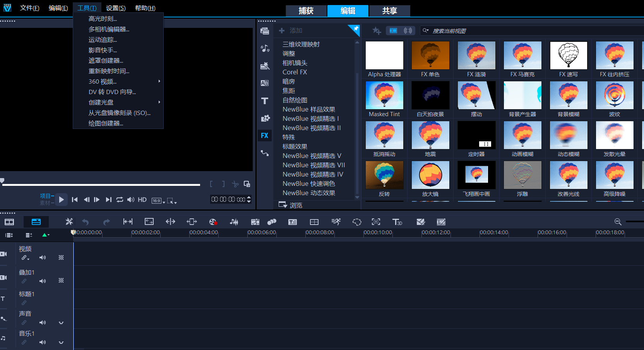
Task: Select the 放大镜 filter thumbnail
Action: click(x=430, y=175)
